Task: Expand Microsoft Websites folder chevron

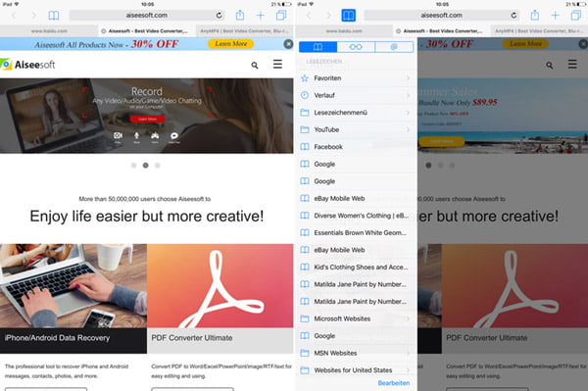Action: (x=408, y=318)
